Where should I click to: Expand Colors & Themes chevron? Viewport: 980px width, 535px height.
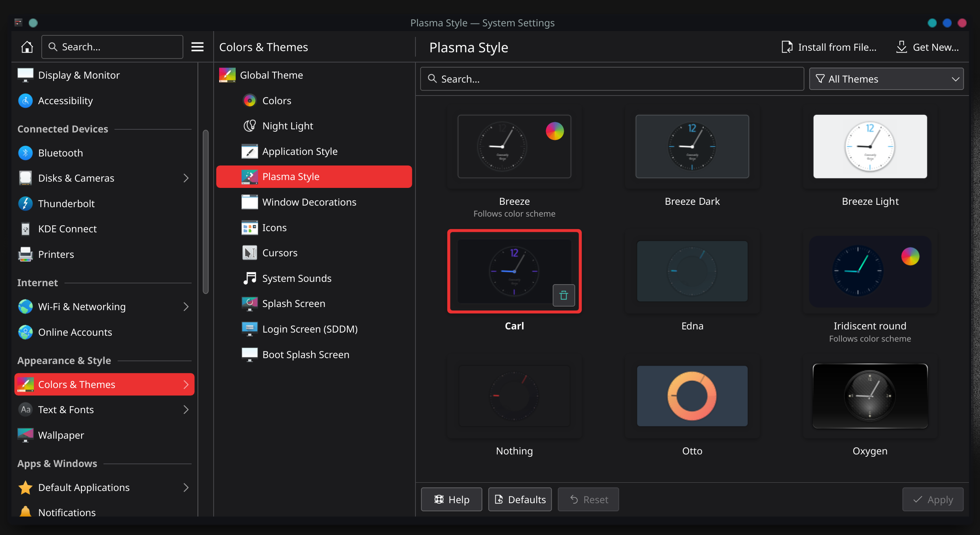click(186, 384)
